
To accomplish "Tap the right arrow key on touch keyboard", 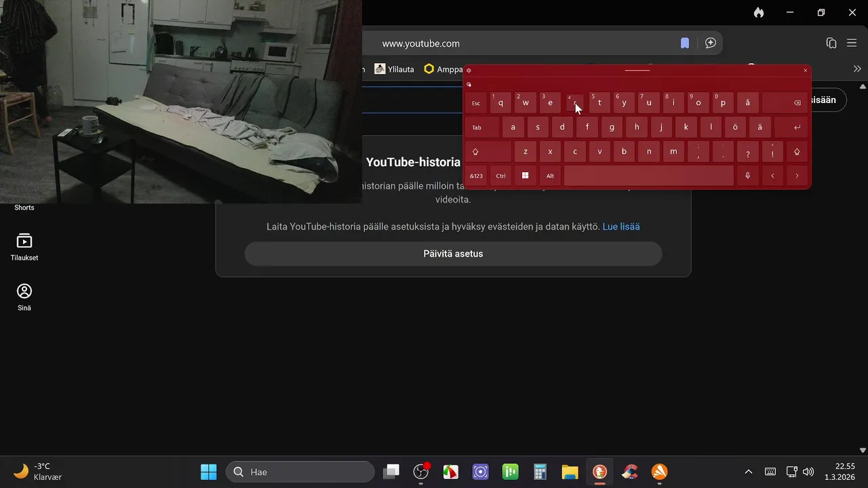I will point(797,176).
